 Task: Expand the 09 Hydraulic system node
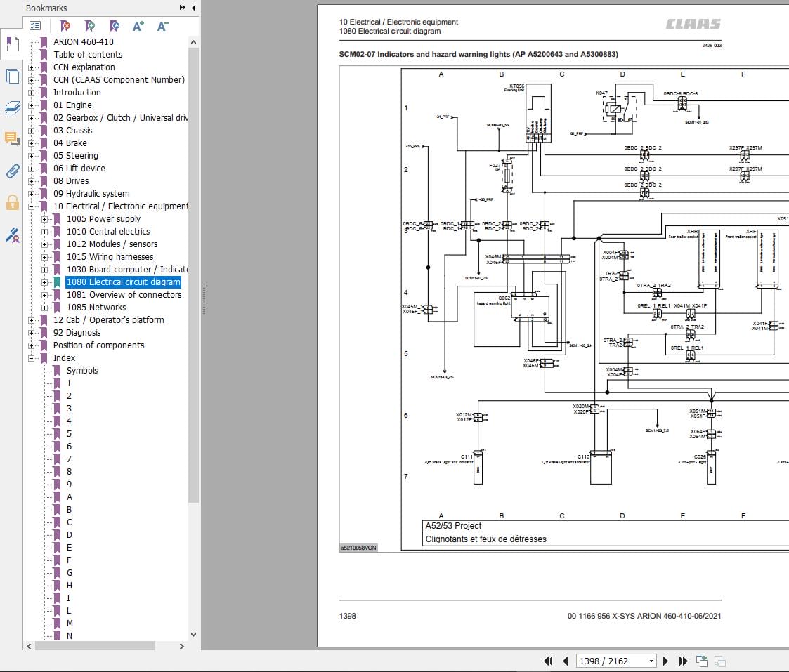pyautogui.click(x=31, y=194)
